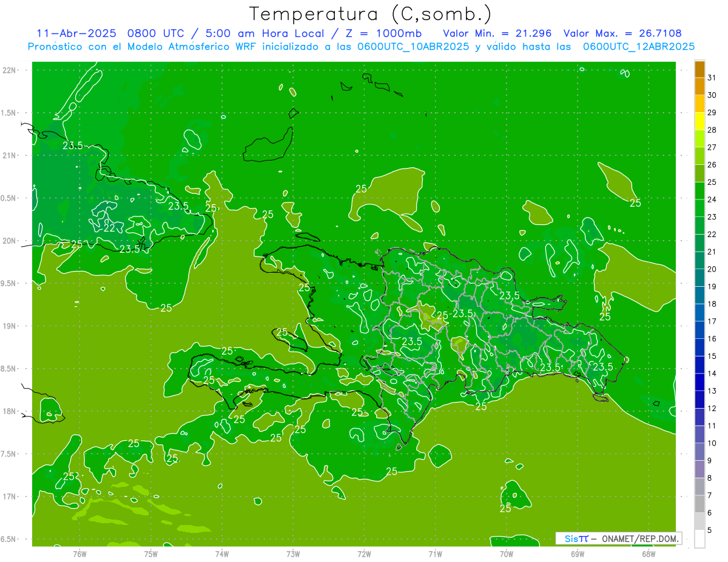
Task: Click the color bar label '14'
Action: (712, 373)
